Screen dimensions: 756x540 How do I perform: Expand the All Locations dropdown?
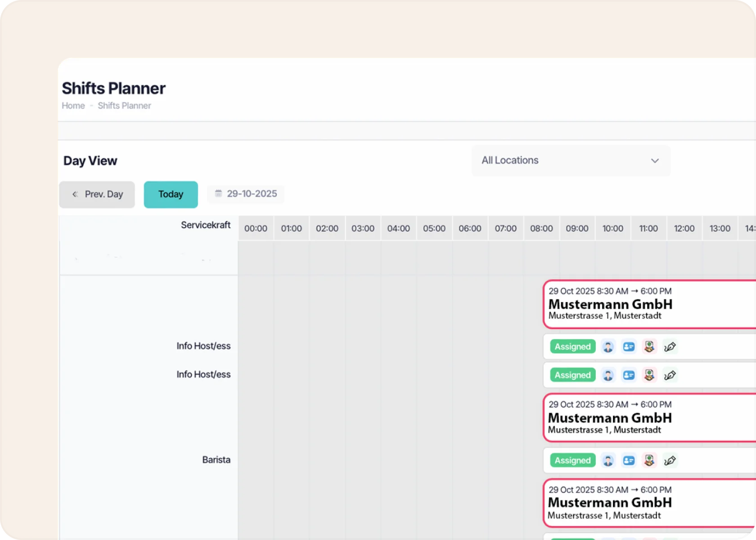coord(571,161)
